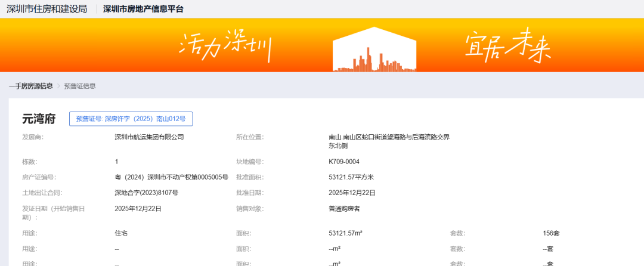Click the 住宅 usage value

coord(122,233)
